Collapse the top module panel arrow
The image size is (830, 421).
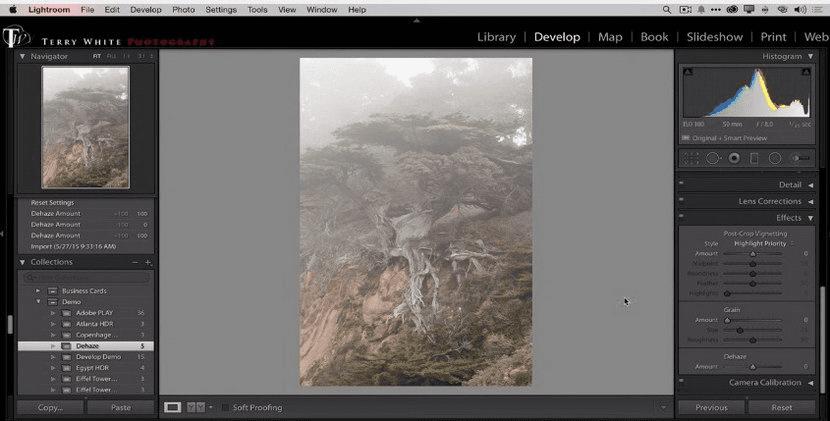click(x=417, y=21)
